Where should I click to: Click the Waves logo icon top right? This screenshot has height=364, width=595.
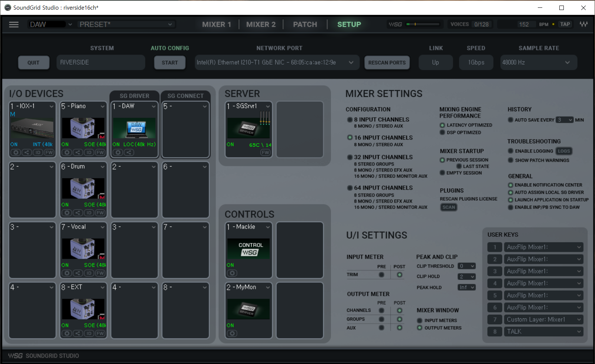[583, 24]
